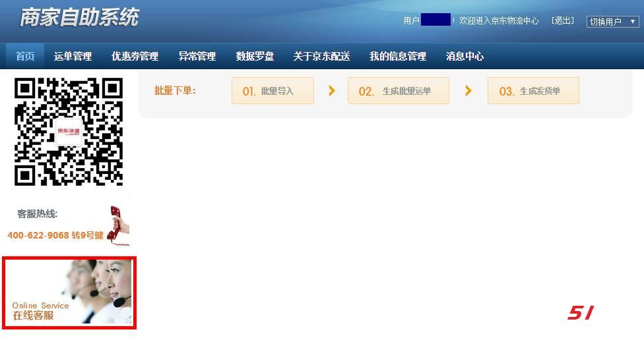Screen dimensions: 644x340
Task: Click the orange arrow after step 02
Action: (x=468, y=91)
